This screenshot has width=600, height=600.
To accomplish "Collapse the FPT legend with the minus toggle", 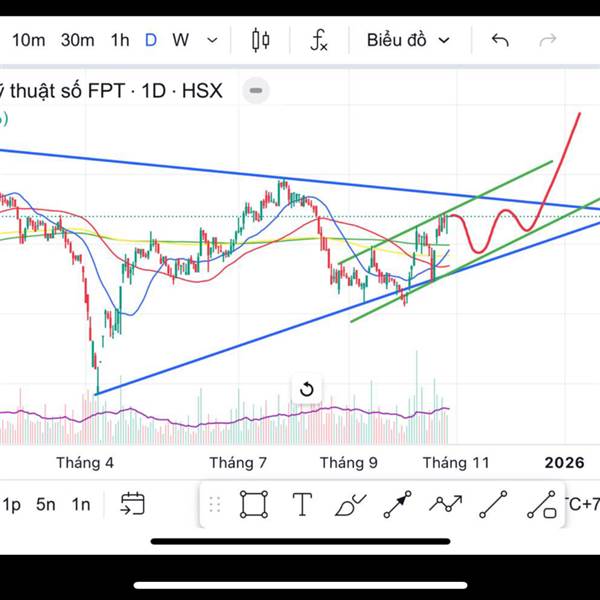I will [x=256, y=91].
